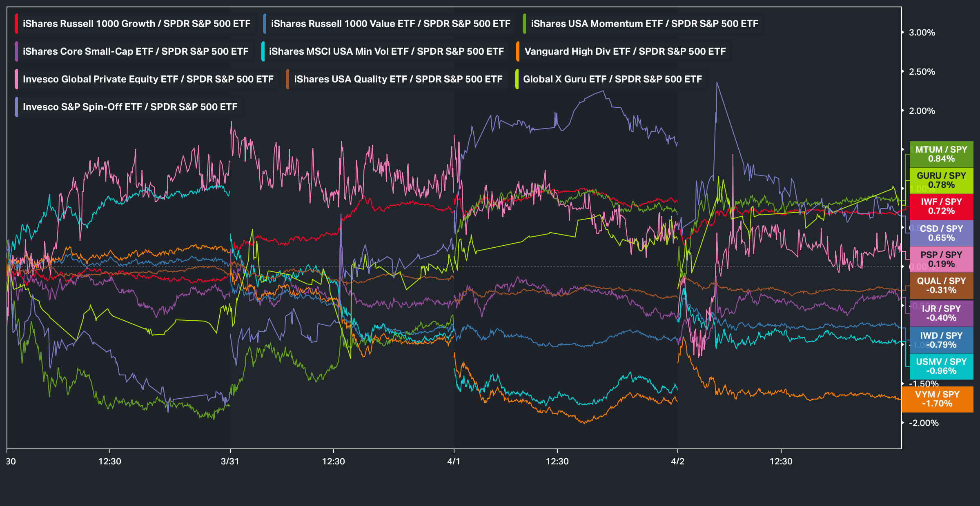Click the Invesco S&P Spin-Off ETF legend
The height and width of the screenshot is (506, 980).
[130, 107]
